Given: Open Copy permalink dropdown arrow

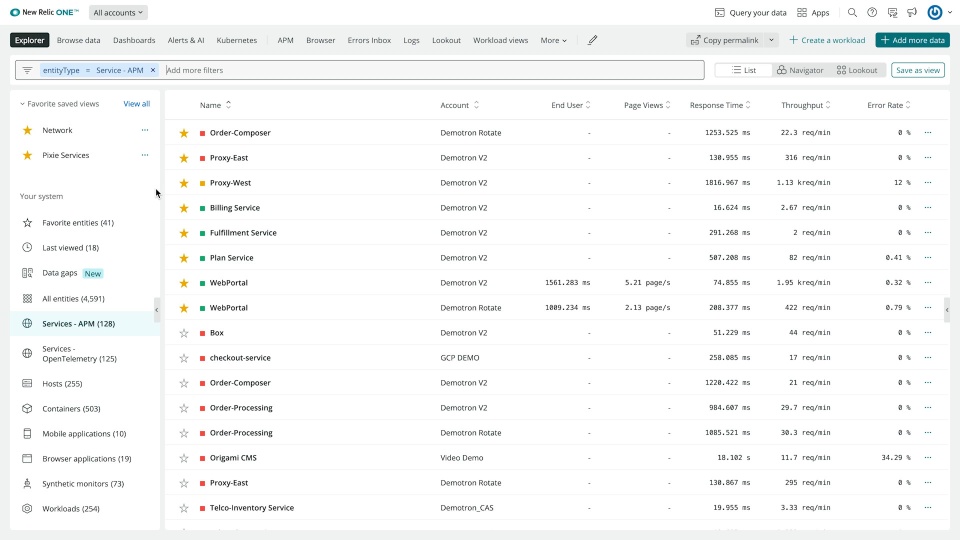Looking at the screenshot, I should [x=771, y=40].
